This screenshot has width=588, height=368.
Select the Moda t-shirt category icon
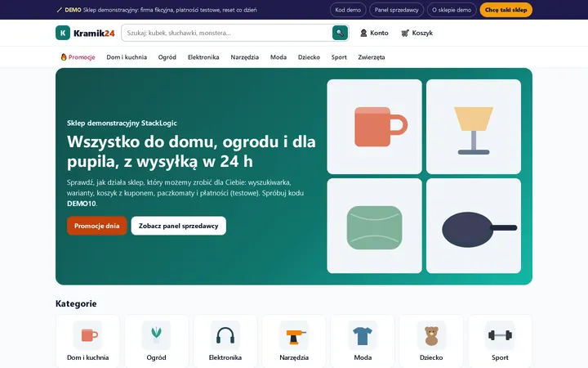[x=363, y=335]
